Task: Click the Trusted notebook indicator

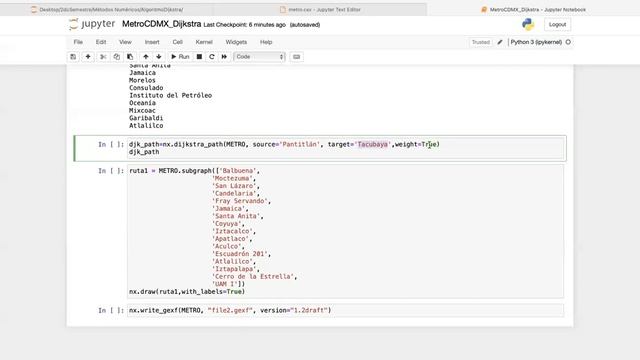Action: coord(480,42)
